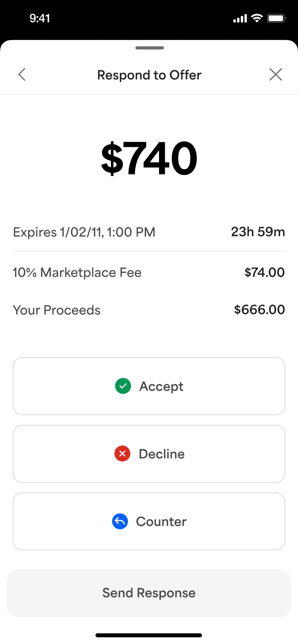
Task: Tap the Wi-Fi status icon
Action: pyautogui.click(x=257, y=18)
